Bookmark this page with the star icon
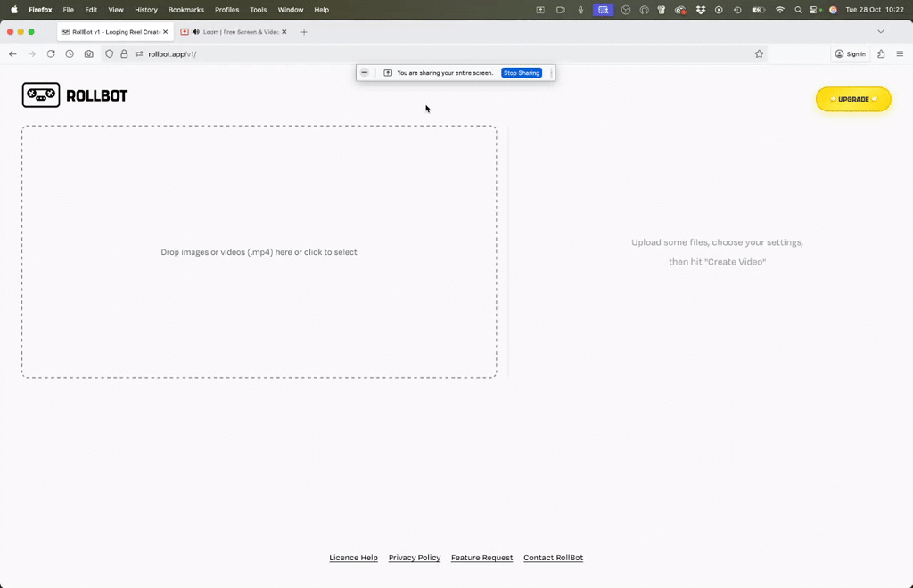Screen dimensions: 913x588 tap(759, 54)
